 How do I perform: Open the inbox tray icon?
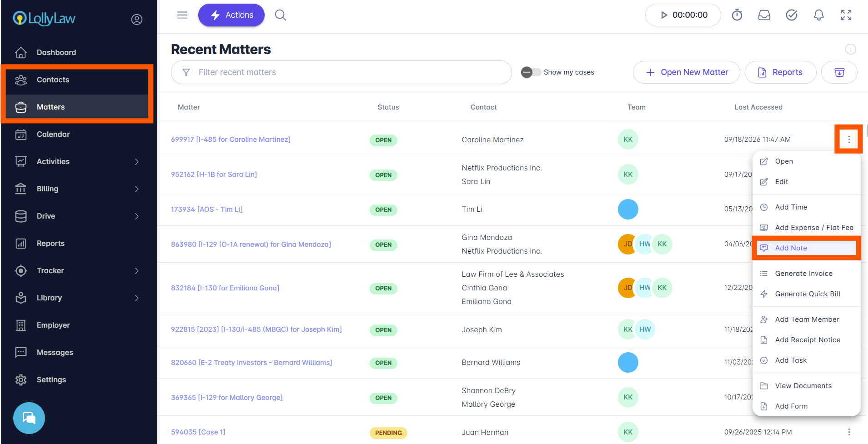(764, 15)
